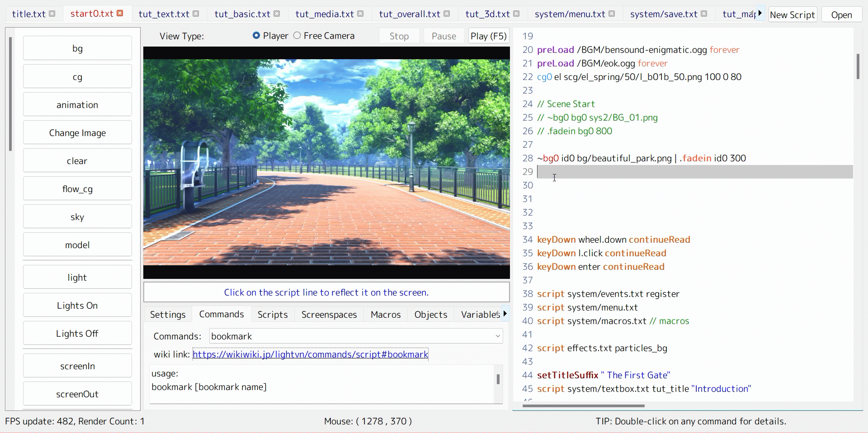868x433 pixels.
Task: Close the start0.txt tab
Action: pyautogui.click(x=120, y=14)
